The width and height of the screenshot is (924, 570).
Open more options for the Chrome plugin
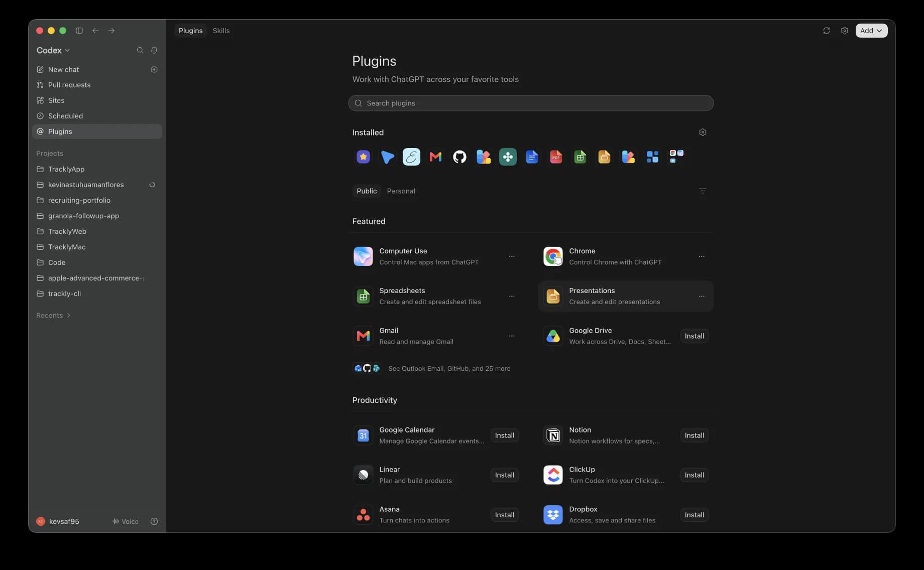point(702,256)
